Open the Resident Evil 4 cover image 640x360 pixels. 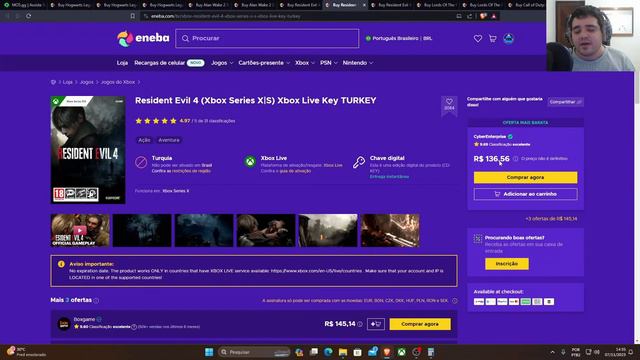click(88, 150)
